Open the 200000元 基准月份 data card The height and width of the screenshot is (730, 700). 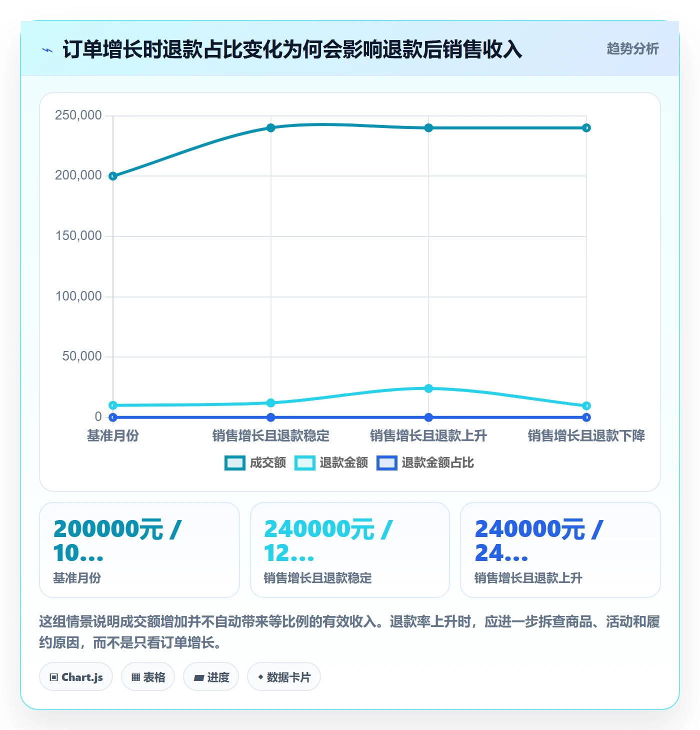coord(139,550)
